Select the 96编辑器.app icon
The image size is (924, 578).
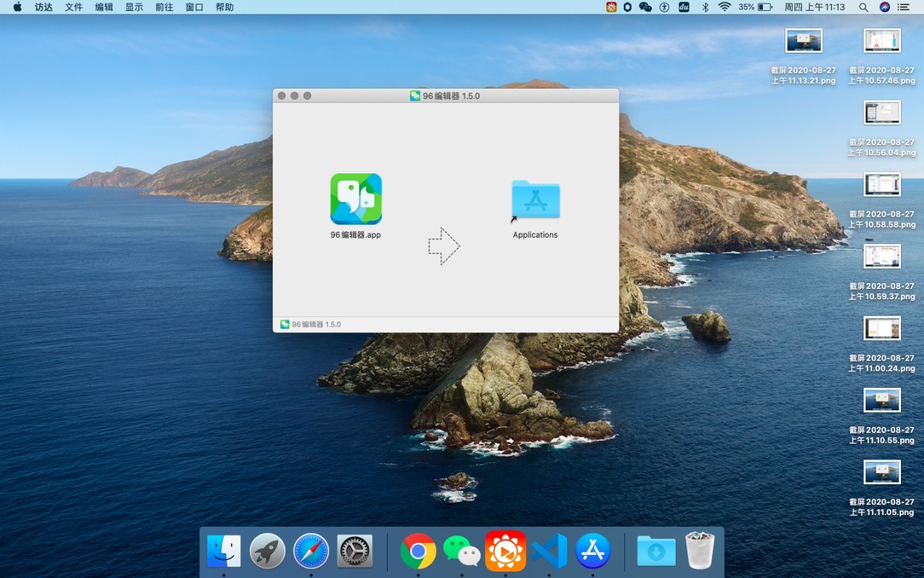(356, 199)
